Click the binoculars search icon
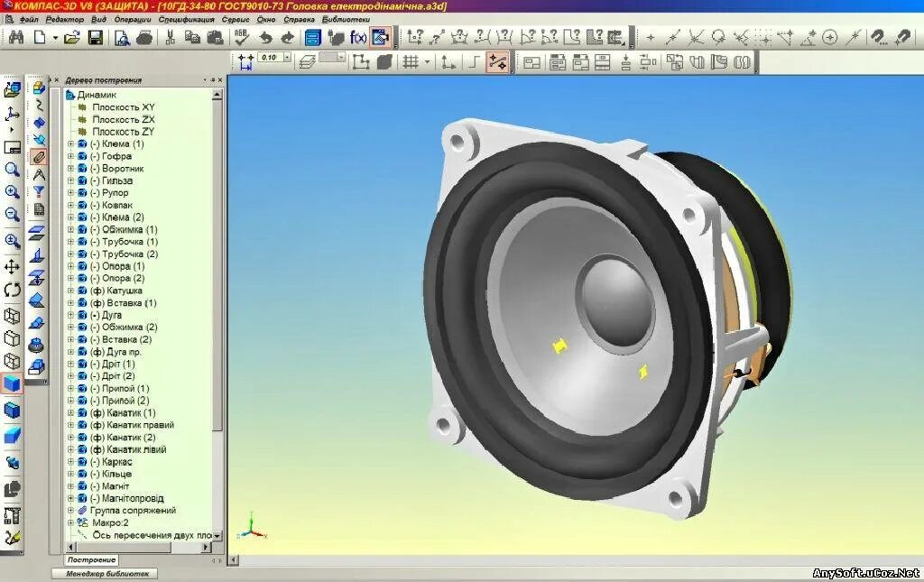This screenshot has width=924, height=582. point(16,38)
